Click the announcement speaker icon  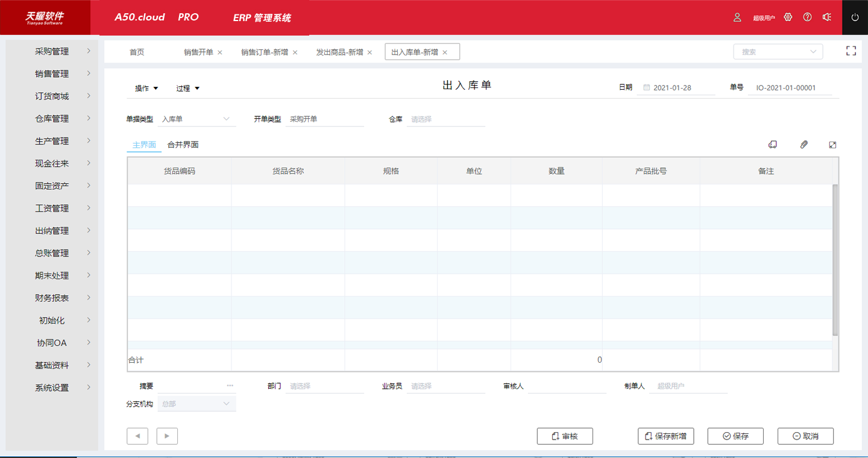(x=827, y=17)
